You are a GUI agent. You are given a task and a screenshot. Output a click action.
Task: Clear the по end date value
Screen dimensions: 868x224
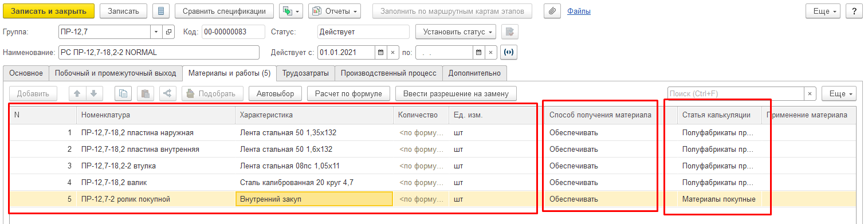click(x=490, y=52)
